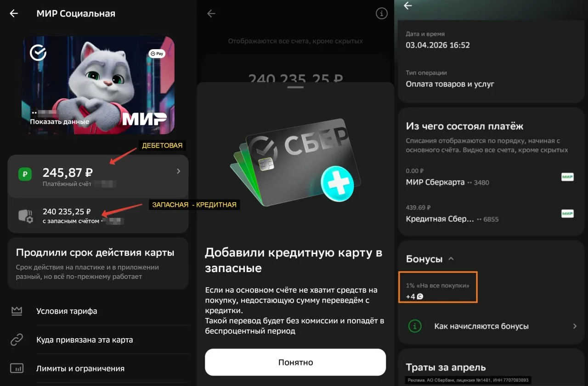The height and width of the screenshot is (386, 588).
Task: Tap green info icon for bonuses
Action: (x=415, y=326)
